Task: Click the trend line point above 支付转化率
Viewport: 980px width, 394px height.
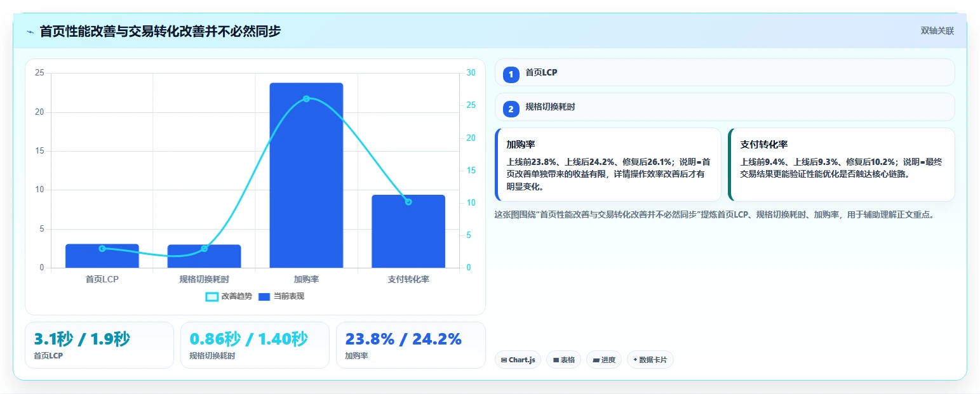Action: coord(408,202)
